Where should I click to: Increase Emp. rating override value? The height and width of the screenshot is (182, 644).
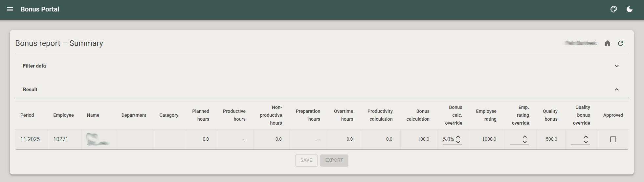pyautogui.click(x=524, y=137)
